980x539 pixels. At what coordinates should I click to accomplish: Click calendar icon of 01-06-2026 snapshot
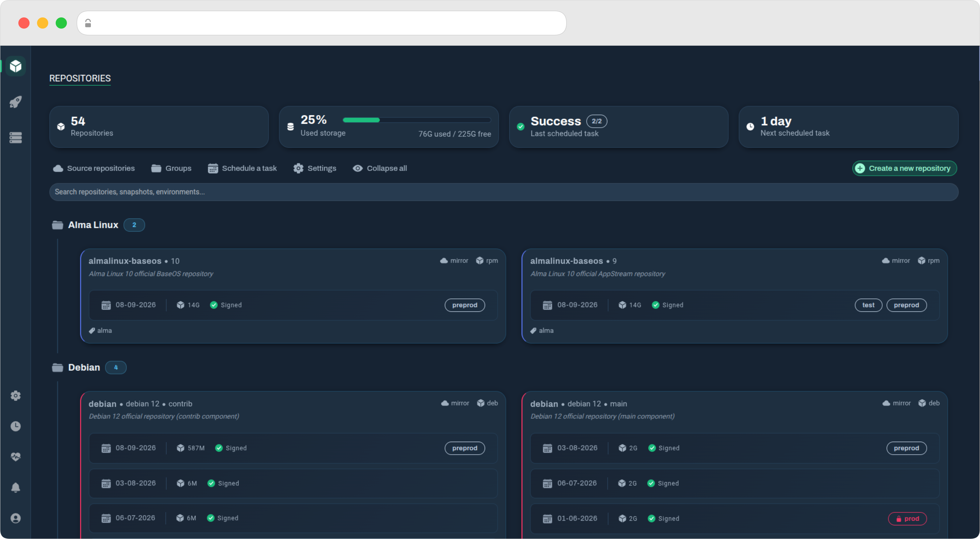point(548,519)
